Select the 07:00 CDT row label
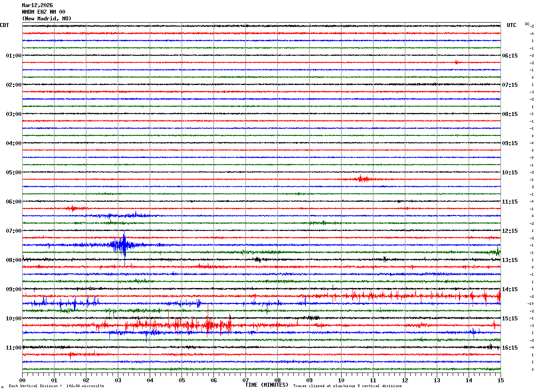The width and height of the screenshot is (536, 392). pyautogui.click(x=14, y=231)
